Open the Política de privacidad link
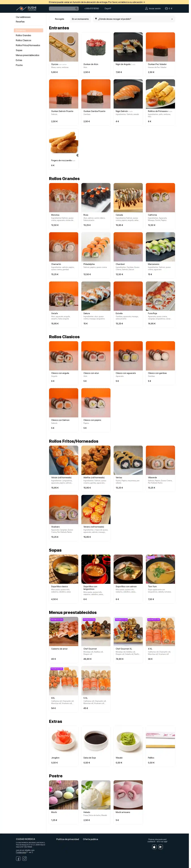 [x=68, y=839]
